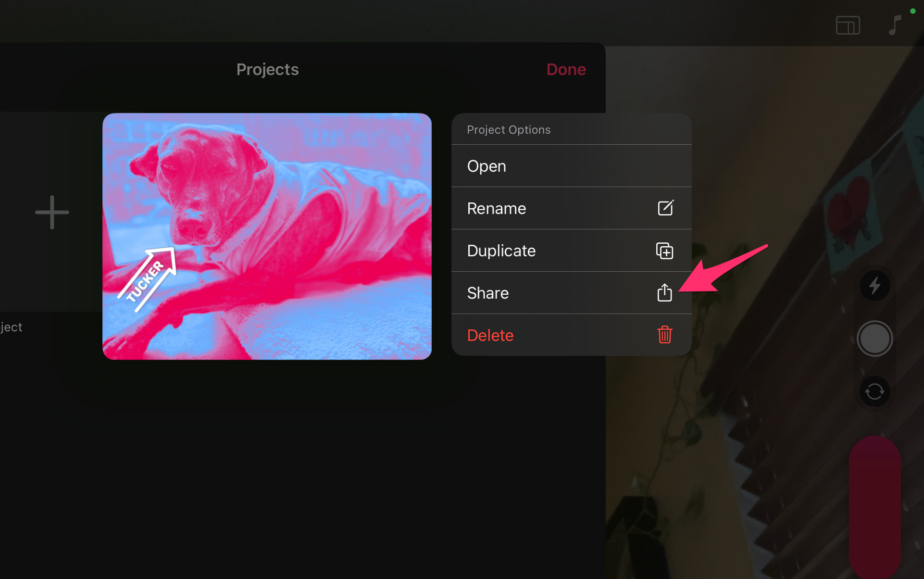Click the truncated New Project label
This screenshot has width=924, height=579.
pos(12,327)
